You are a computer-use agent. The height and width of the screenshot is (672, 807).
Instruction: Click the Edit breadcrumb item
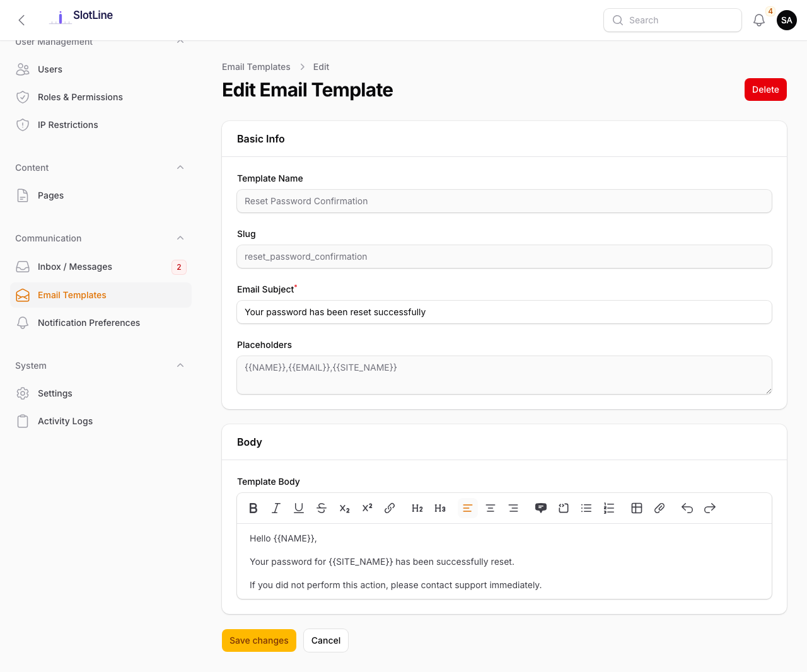[x=321, y=67]
